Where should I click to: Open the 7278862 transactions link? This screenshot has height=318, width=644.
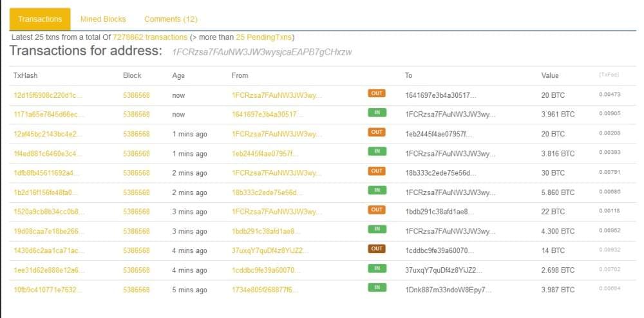[150, 37]
